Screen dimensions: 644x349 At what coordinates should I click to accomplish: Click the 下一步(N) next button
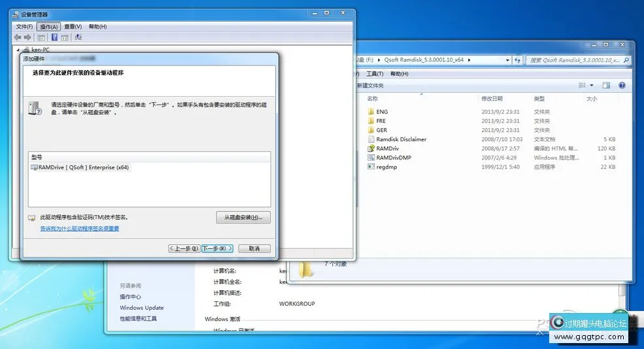[216, 248]
